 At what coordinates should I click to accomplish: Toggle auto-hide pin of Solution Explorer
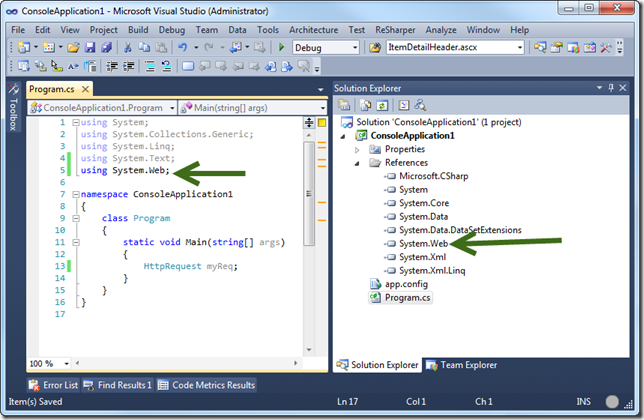pyautogui.click(x=611, y=87)
